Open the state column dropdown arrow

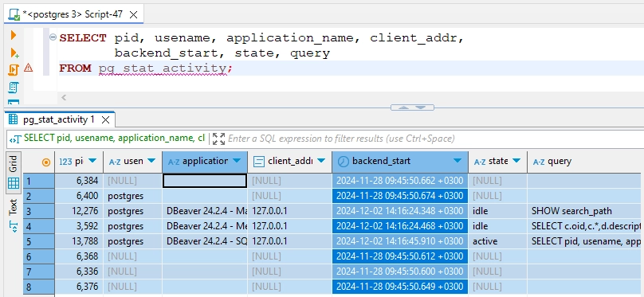[516, 161]
